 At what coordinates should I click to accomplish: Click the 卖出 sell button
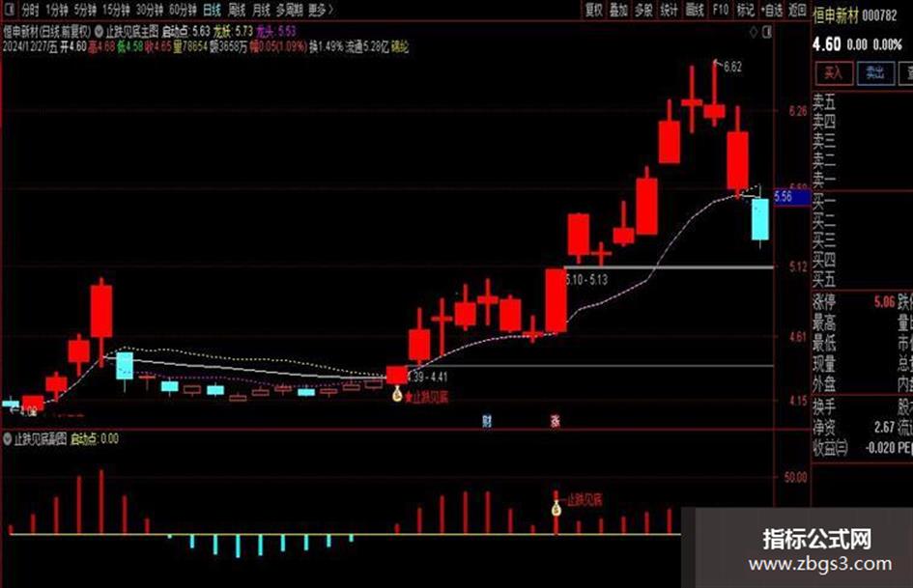(875, 72)
